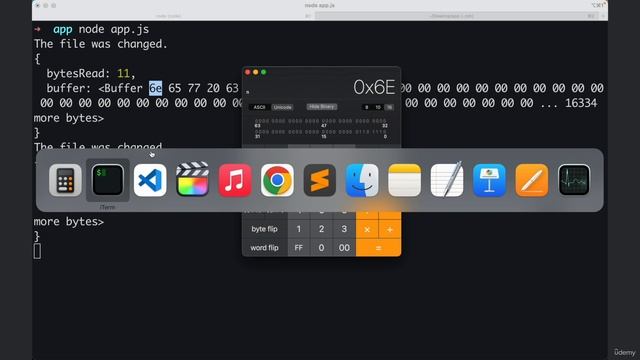
Task: Switch to Google Chrome
Action: point(278,180)
